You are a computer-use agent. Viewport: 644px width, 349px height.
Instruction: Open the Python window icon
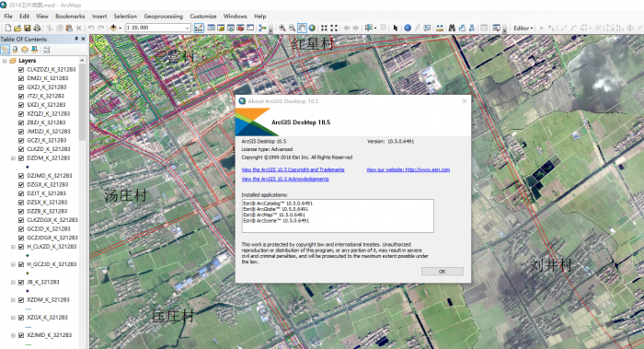tap(250, 28)
